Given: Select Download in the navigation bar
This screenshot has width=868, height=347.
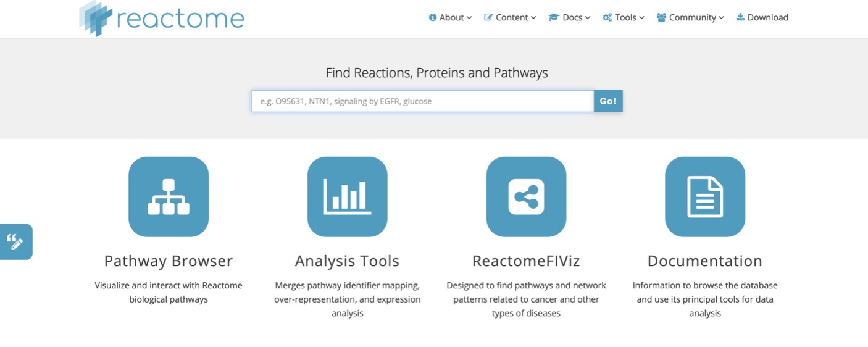Looking at the screenshot, I should click(x=762, y=17).
